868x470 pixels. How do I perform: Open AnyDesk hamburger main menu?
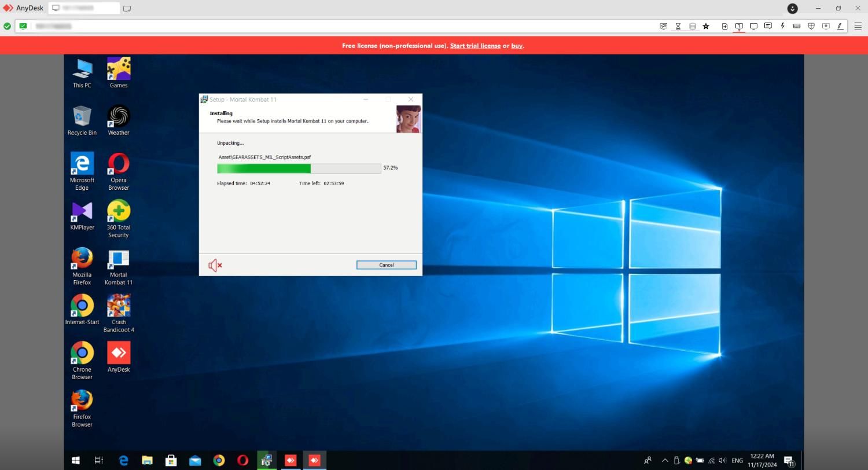point(858,26)
